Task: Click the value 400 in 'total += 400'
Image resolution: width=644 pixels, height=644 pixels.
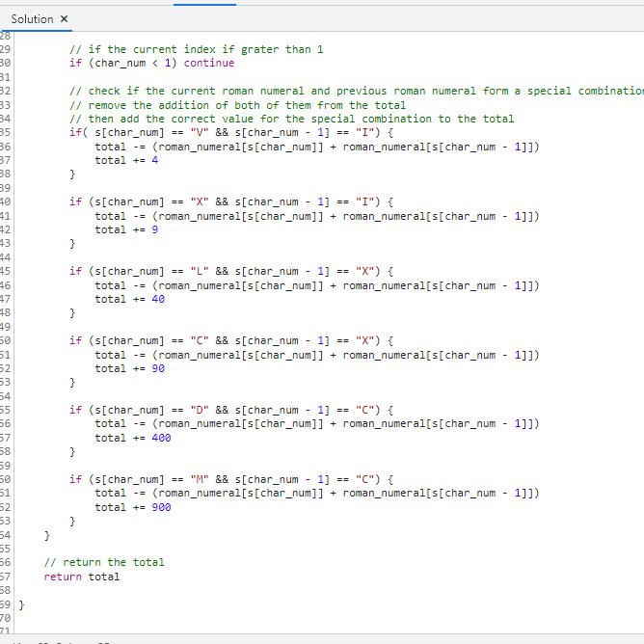Action: coord(161,438)
